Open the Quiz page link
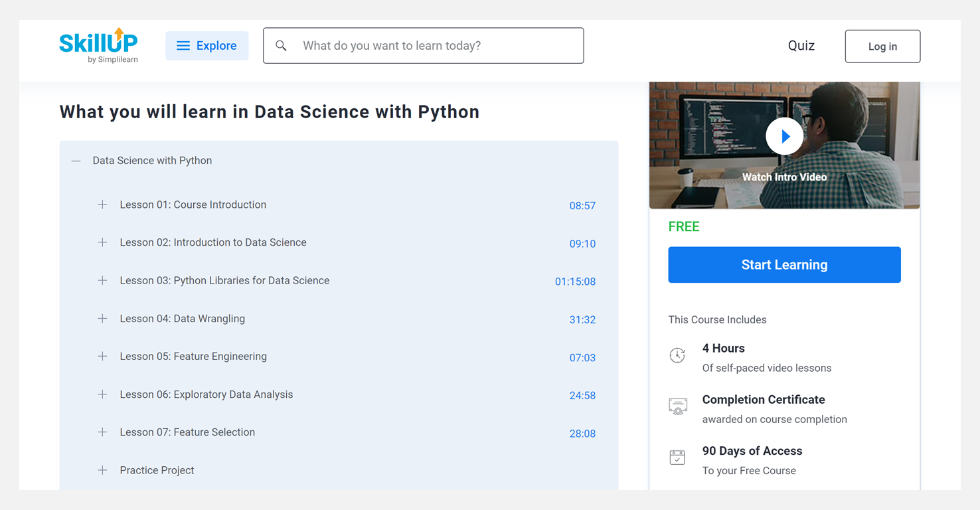 pos(801,46)
